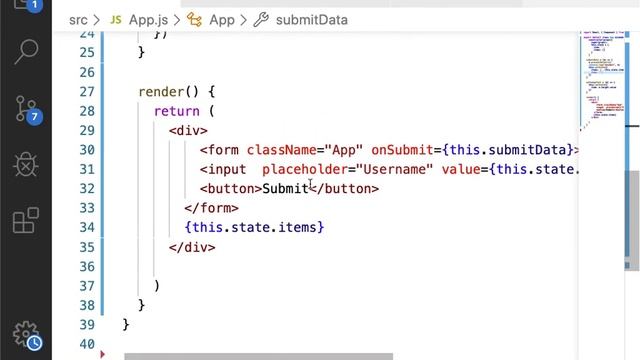This screenshot has width=640, height=360.
Task: Open the Search view in activity bar
Action: [x=26, y=51]
